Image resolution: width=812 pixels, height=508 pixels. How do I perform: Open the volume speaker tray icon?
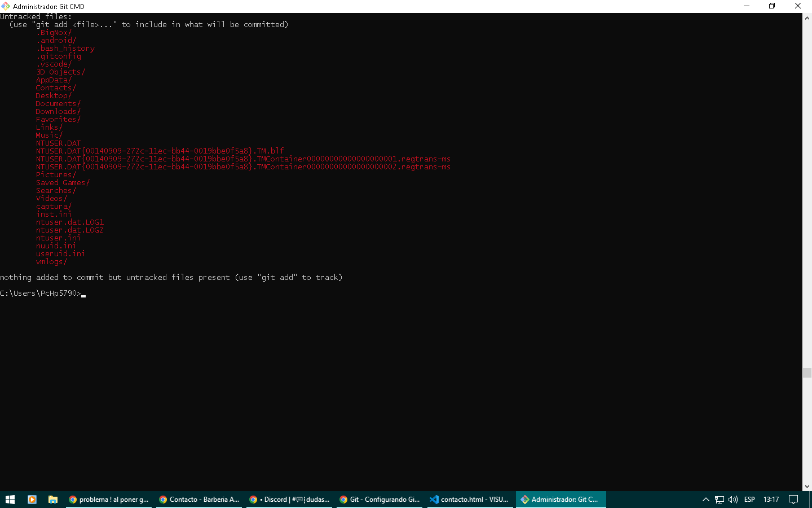click(733, 500)
